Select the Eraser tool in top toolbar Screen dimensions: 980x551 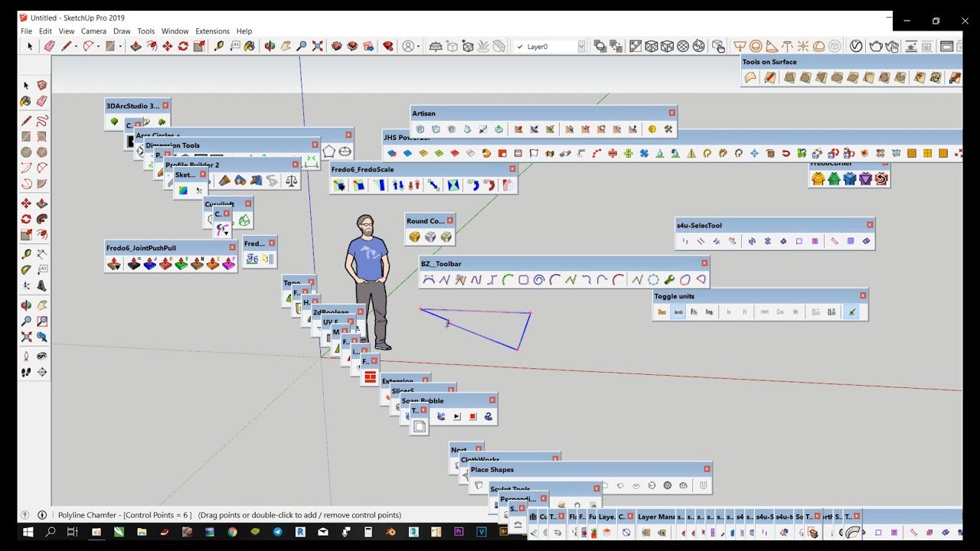pyautogui.click(x=49, y=47)
